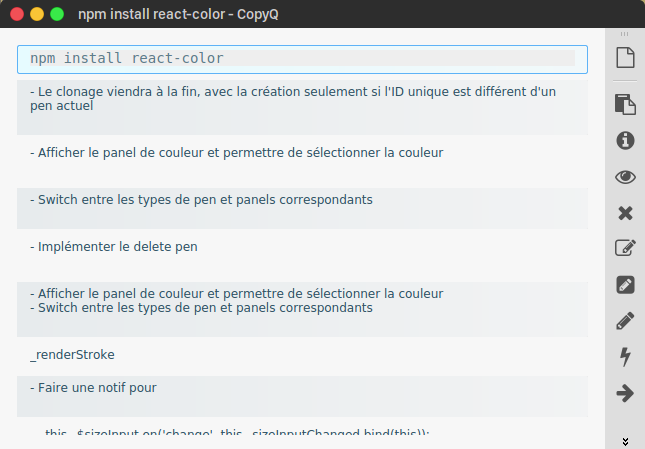
Task: Expand more toolbar items with double chevron
Action: click(626, 440)
